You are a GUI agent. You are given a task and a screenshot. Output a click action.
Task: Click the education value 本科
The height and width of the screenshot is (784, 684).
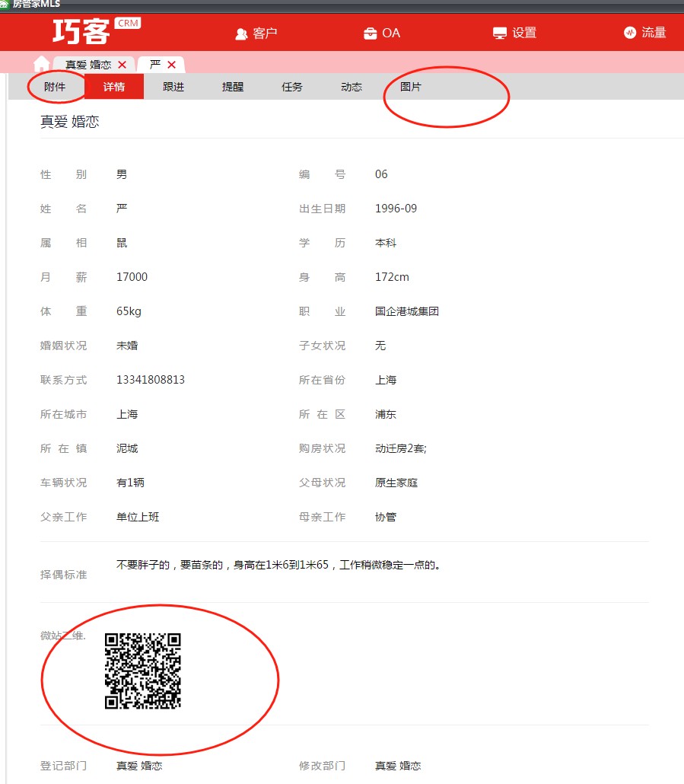pyautogui.click(x=386, y=243)
